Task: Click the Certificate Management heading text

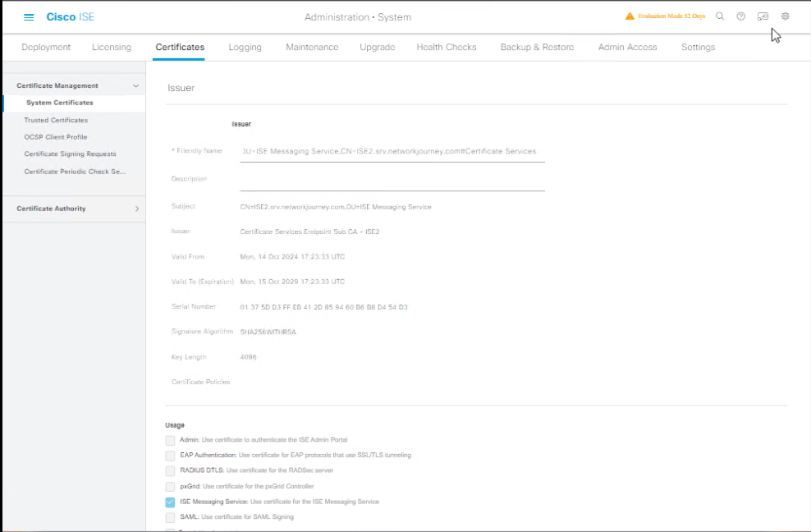Action: (57, 86)
